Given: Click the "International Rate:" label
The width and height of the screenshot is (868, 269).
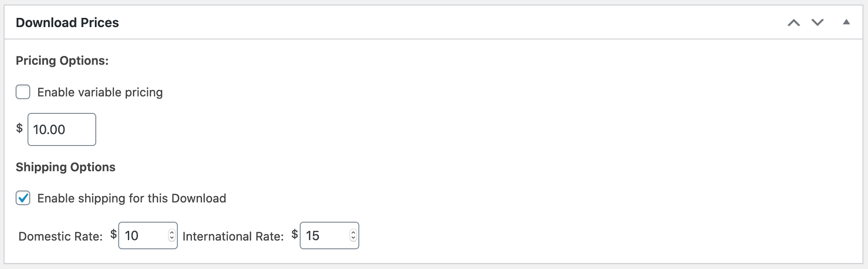Looking at the screenshot, I should (233, 236).
